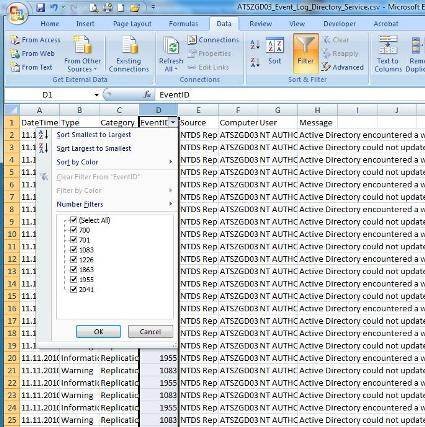
Task: Confirm filter with OK button
Action: pos(98,332)
